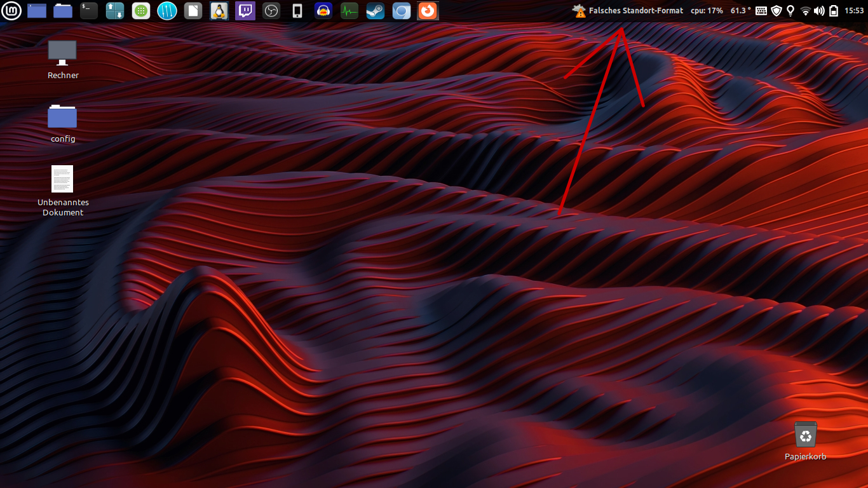Launch the Chromium browser icon
Image resolution: width=868 pixels, height=488 pixels.
point(402,10)
